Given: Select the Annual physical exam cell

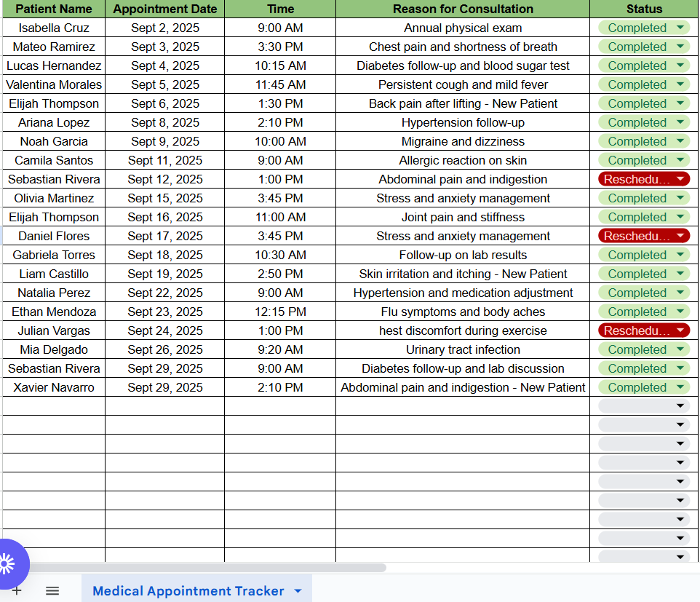Looking at the screenshot, I should pos(463,28).
